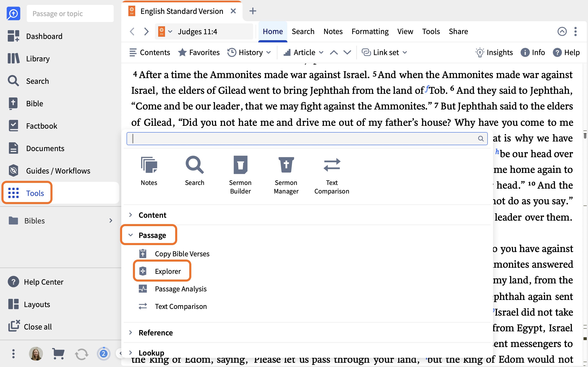The image size is (588, 367).
Task: Select Passage Analysis in the list
Action: click(x=173, y=289)
